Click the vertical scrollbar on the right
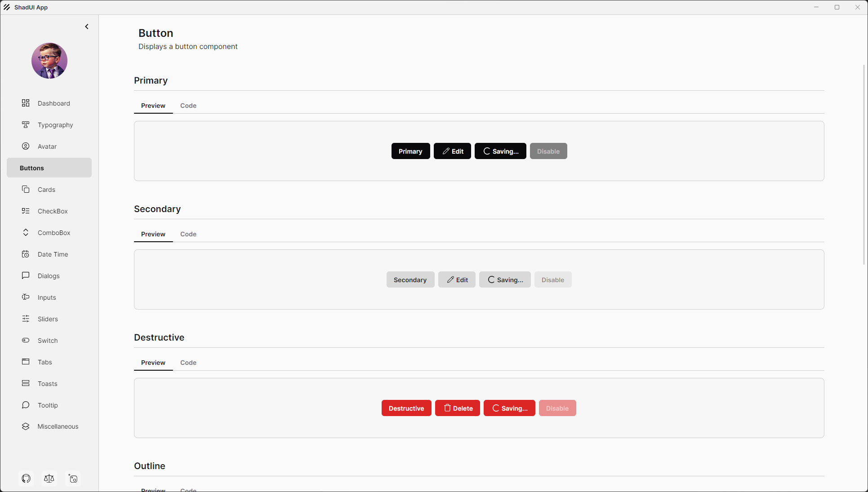This screenshot has width=868, height=492. tap(864, 164)
